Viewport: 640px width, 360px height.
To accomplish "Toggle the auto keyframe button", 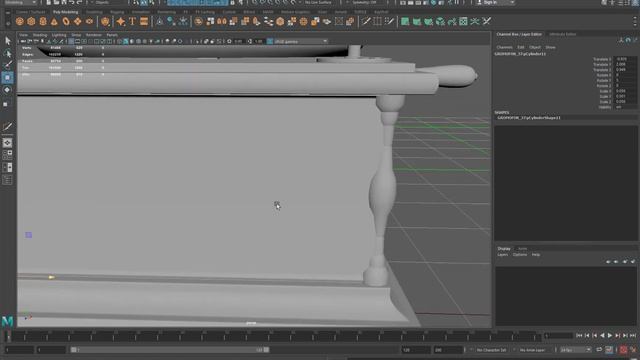I will tap(623, 350).
